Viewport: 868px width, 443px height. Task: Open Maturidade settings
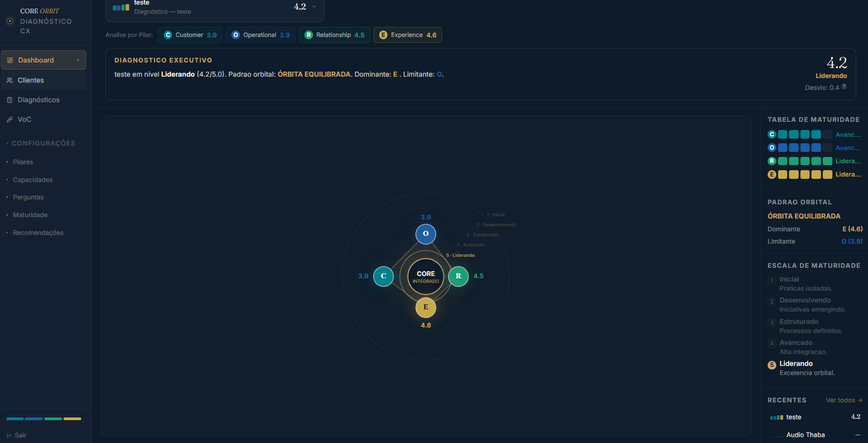(x=30, y=215)
